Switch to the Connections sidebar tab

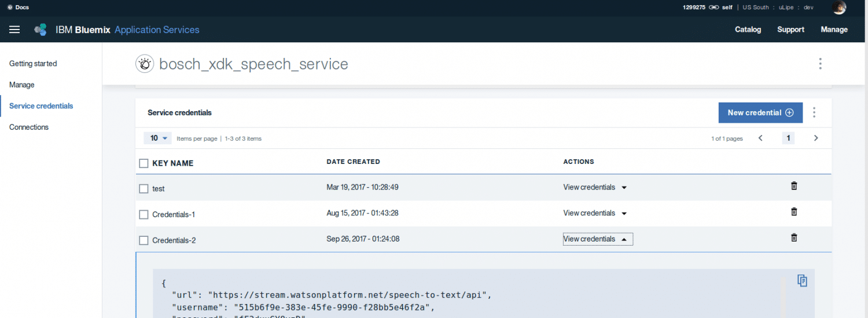29,127
